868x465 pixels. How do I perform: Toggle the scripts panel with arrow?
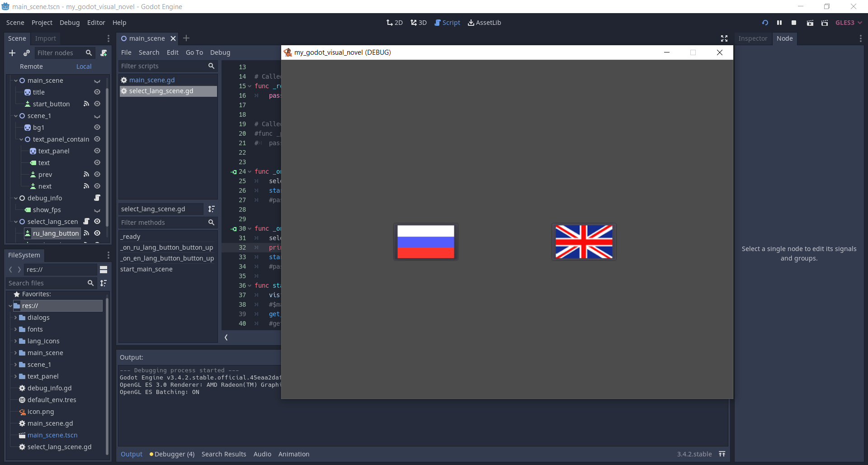tap(226, 337)
